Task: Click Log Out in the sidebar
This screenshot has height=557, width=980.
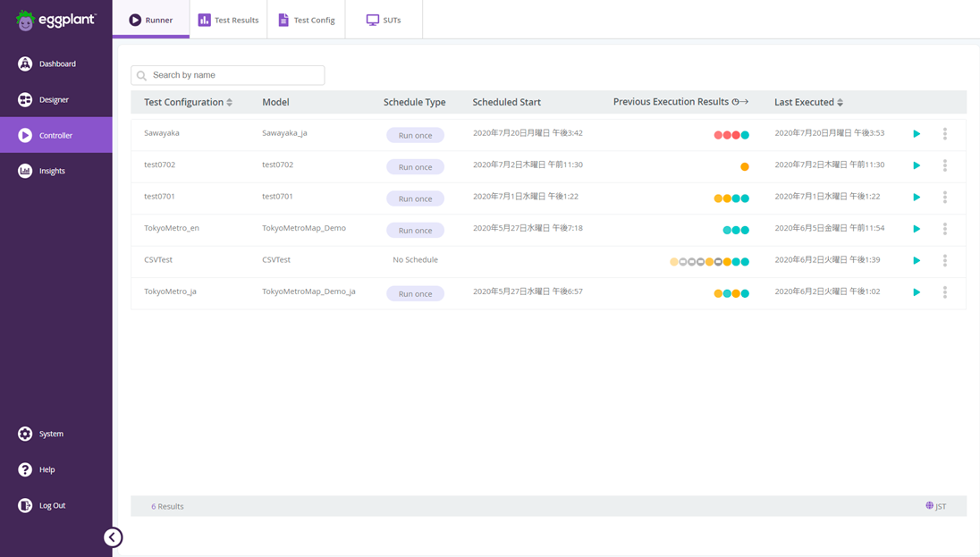Action: click(52, 505)
